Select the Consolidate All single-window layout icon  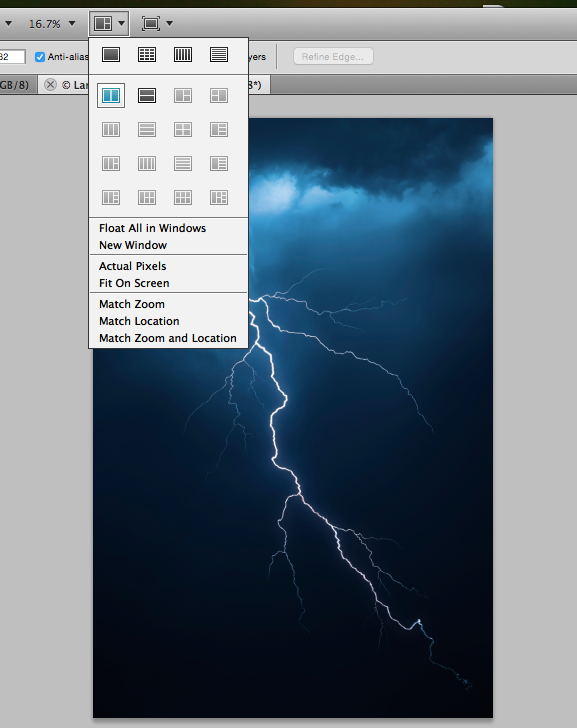110,55
